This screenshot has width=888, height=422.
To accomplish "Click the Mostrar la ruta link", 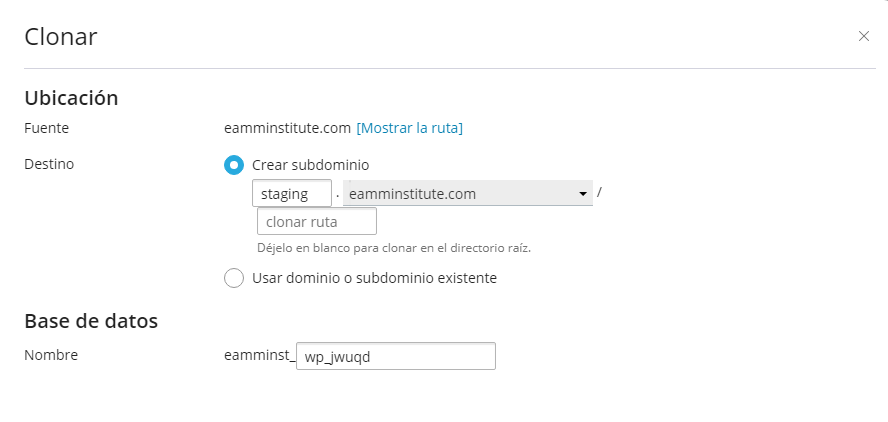I will (x=409, y=129).
